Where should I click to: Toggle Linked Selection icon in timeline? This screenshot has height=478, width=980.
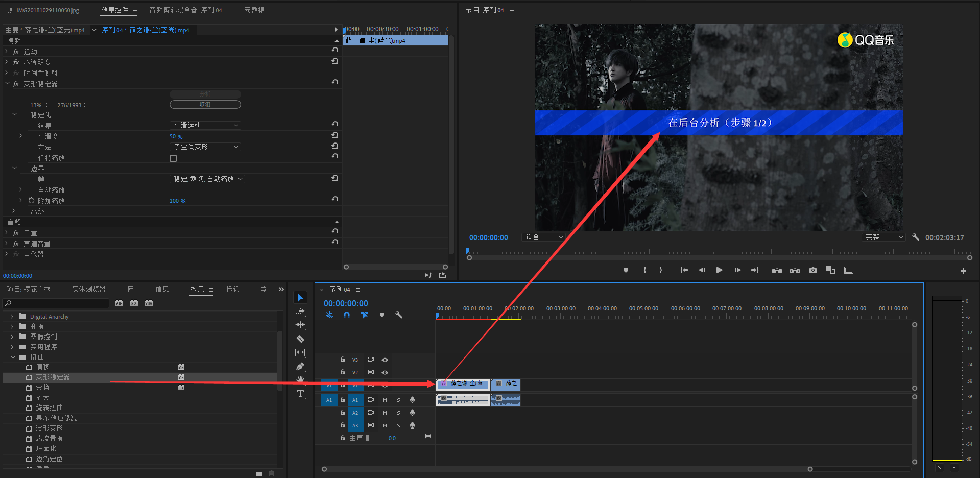coord(364,315)
